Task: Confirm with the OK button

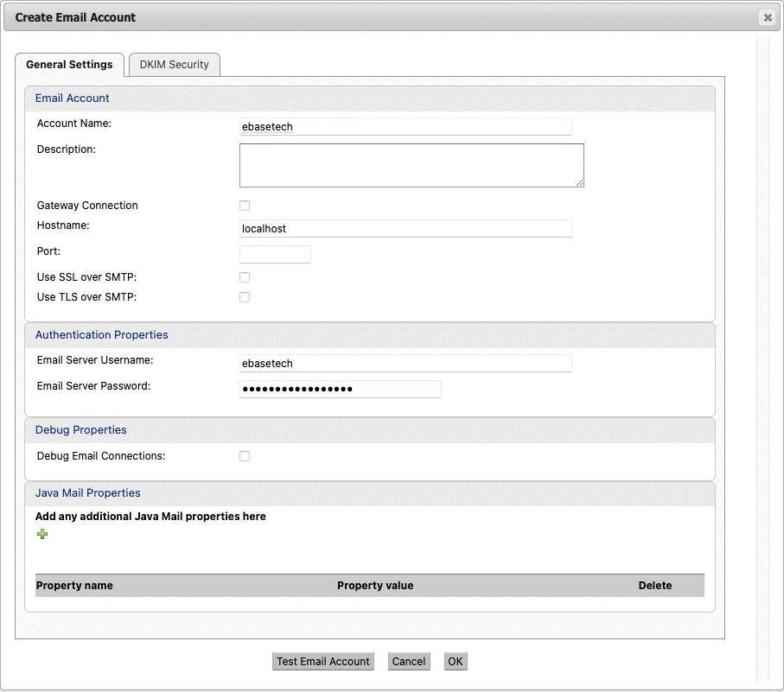Action: (x=456, y=662)
